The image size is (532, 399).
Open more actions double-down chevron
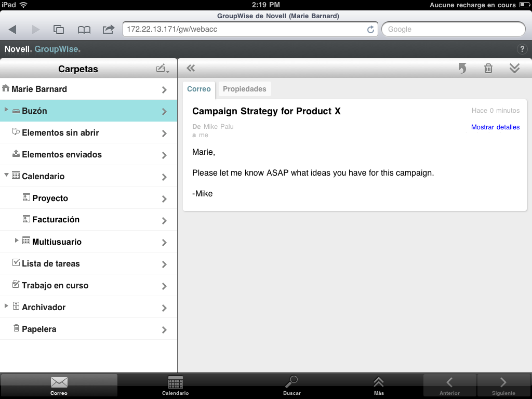(514, 68)
